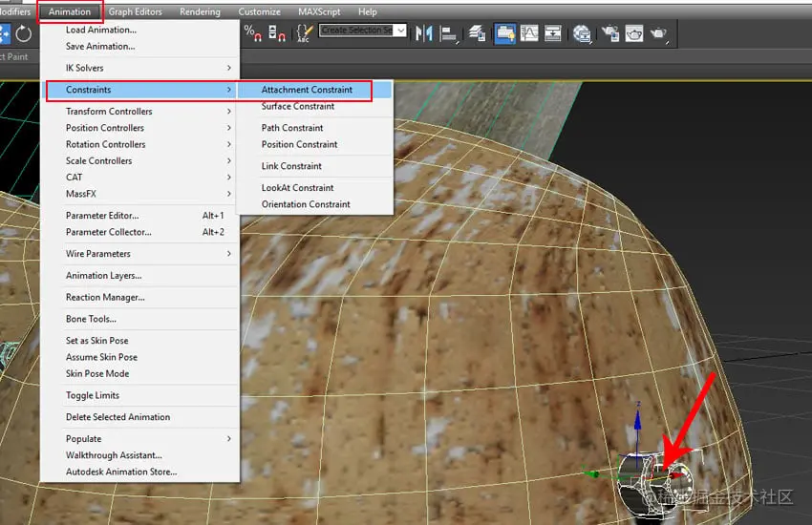
Task: Select the Rotate tool icon
Action: [24, 34]
